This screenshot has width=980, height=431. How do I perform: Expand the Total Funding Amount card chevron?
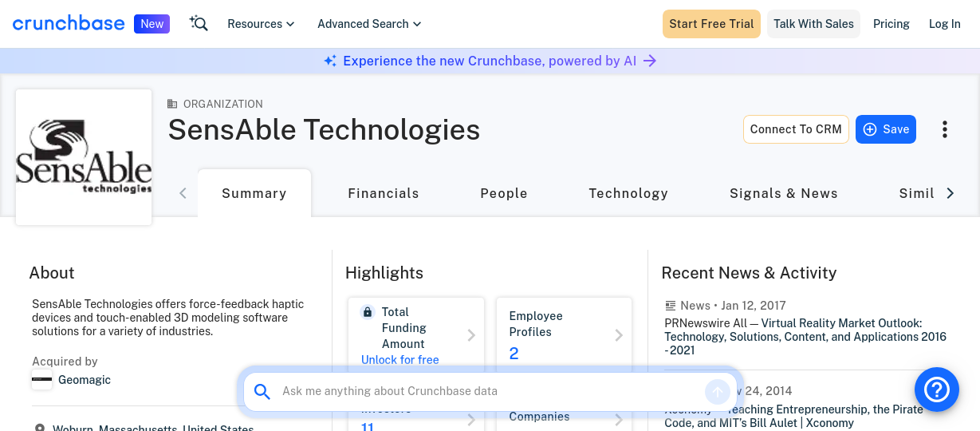(471, 335)
